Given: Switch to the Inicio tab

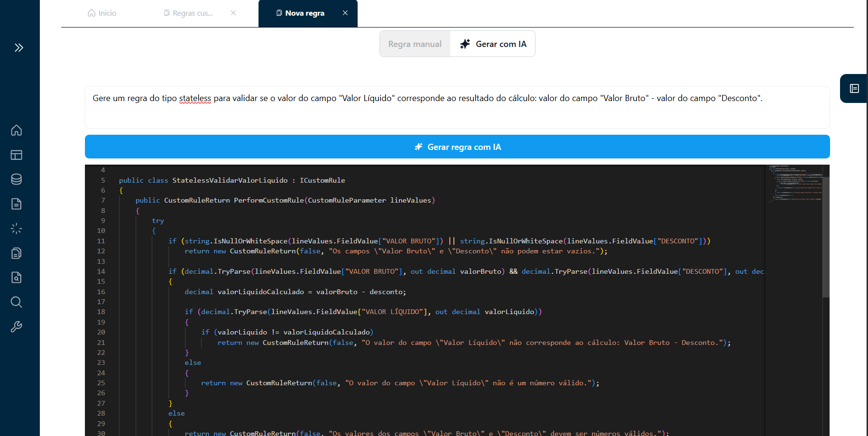Looking at the screenshot, I should tap(102, 13).
